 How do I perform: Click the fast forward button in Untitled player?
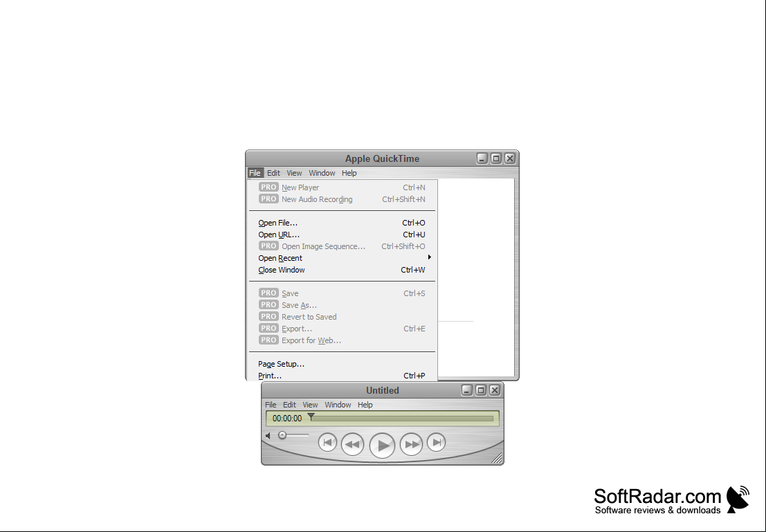411,444
